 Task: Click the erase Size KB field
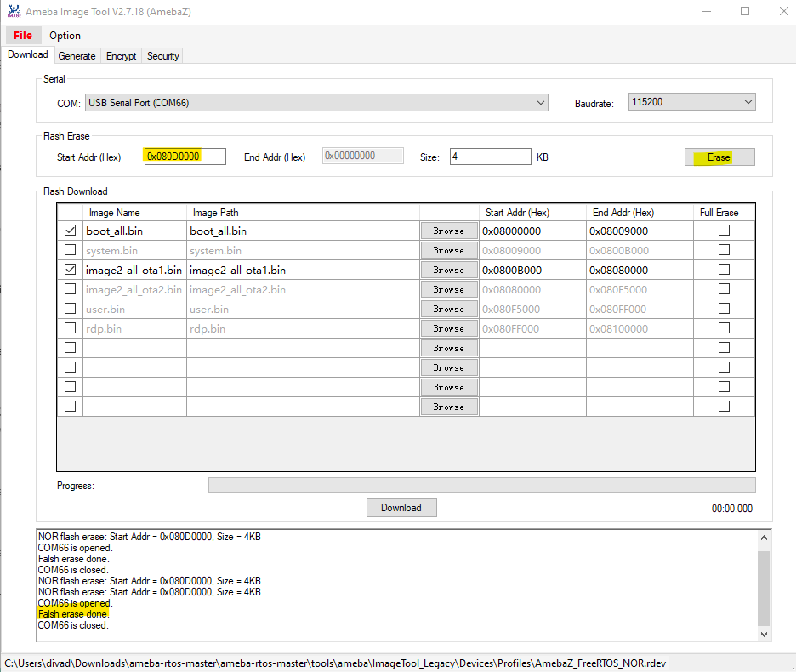pyautogui.click(x=490, y=157)
